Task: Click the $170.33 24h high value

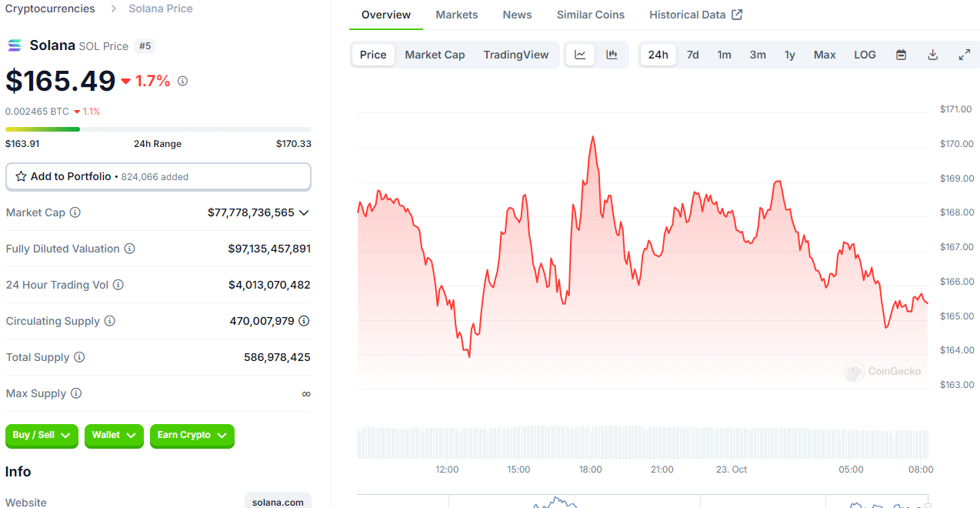Action: (x=294, y=144)
